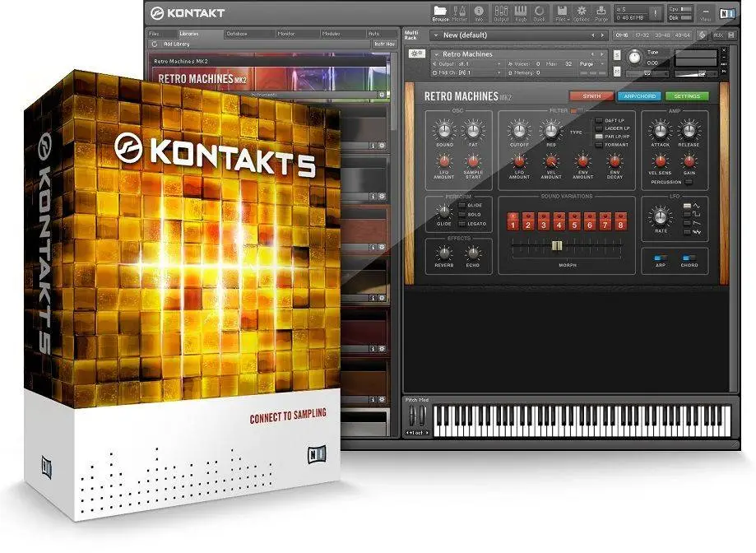Open the Browse panel icon
Image resolution: width=756 pixels, height=553 pixels.
440,13
